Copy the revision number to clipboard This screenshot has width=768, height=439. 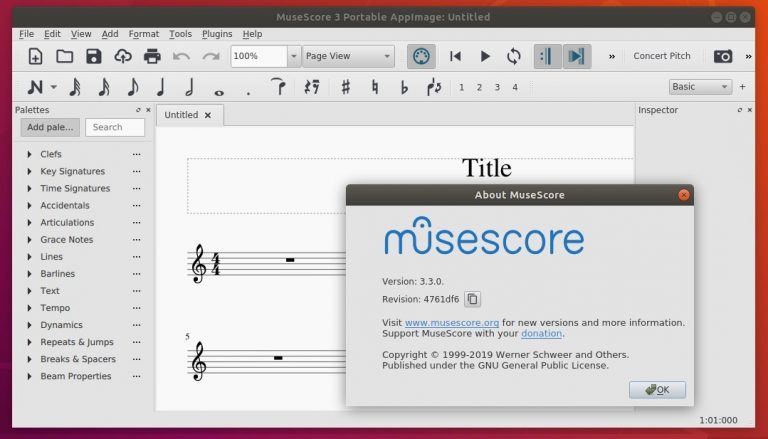click(x=473, y=299)
